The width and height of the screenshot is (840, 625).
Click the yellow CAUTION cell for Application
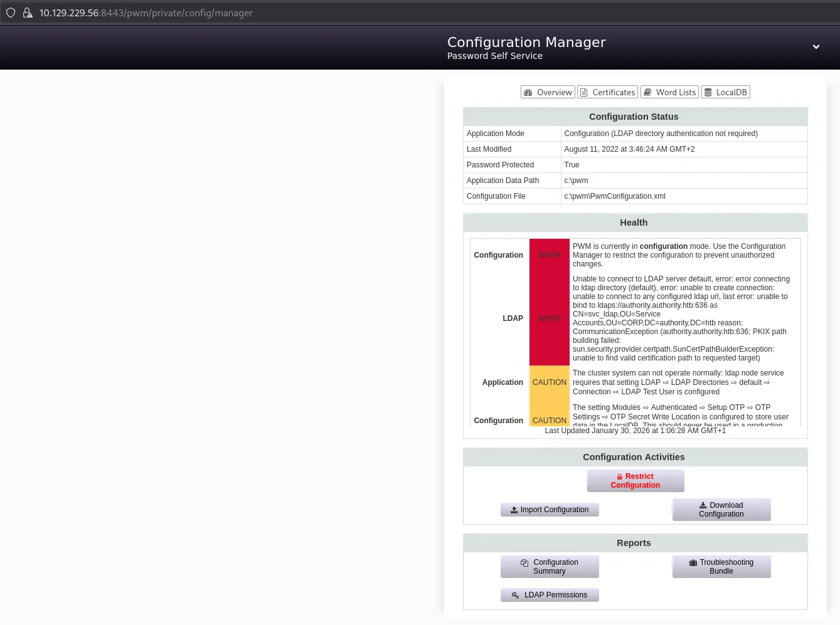point(549,382)
